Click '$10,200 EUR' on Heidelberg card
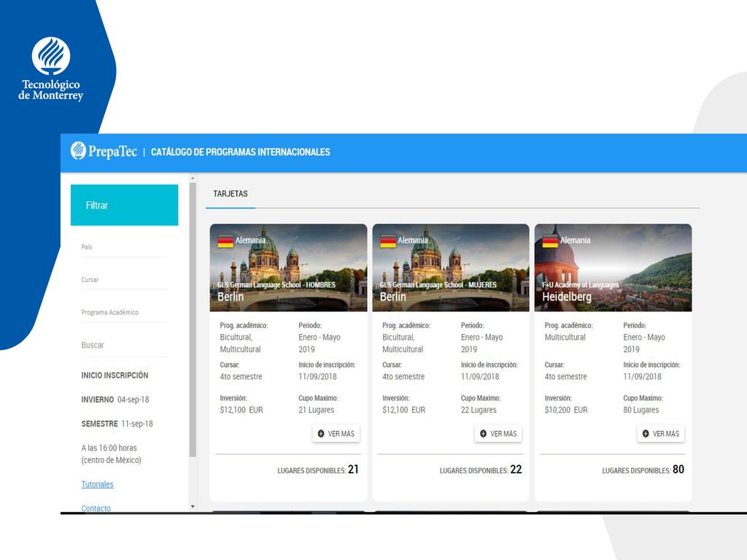 point(566,410)
